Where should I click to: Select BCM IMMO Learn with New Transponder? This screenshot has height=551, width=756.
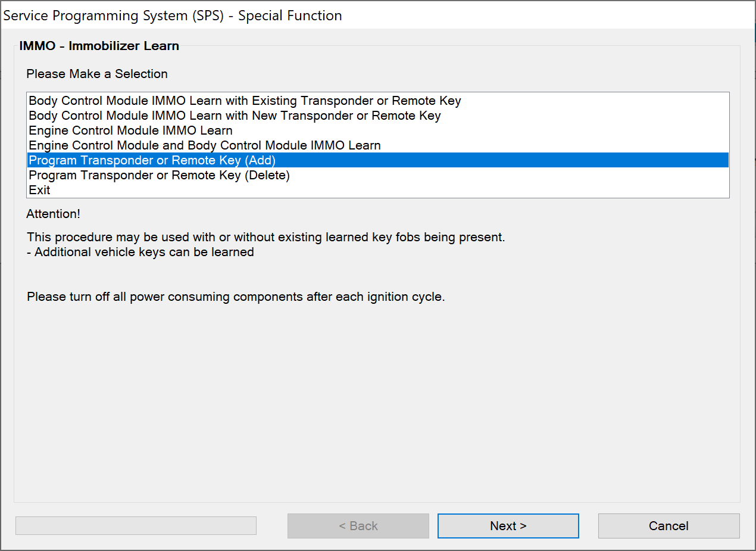[x=235, y=116]
